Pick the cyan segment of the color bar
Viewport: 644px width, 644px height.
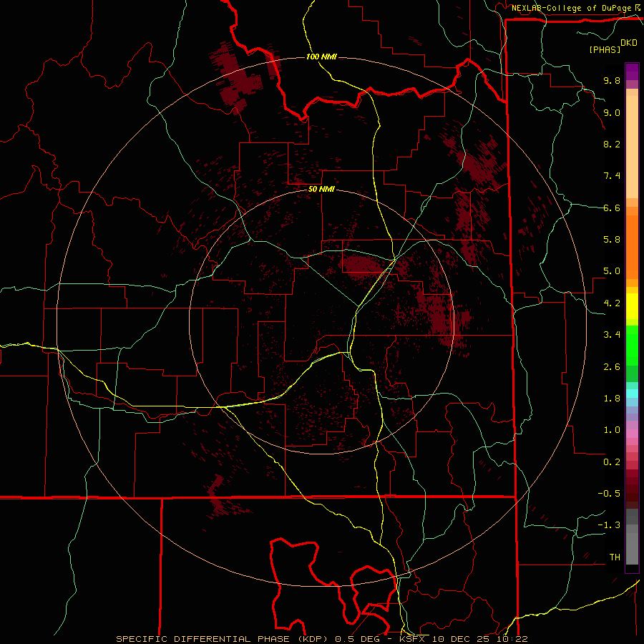click(x=632, y=394)
